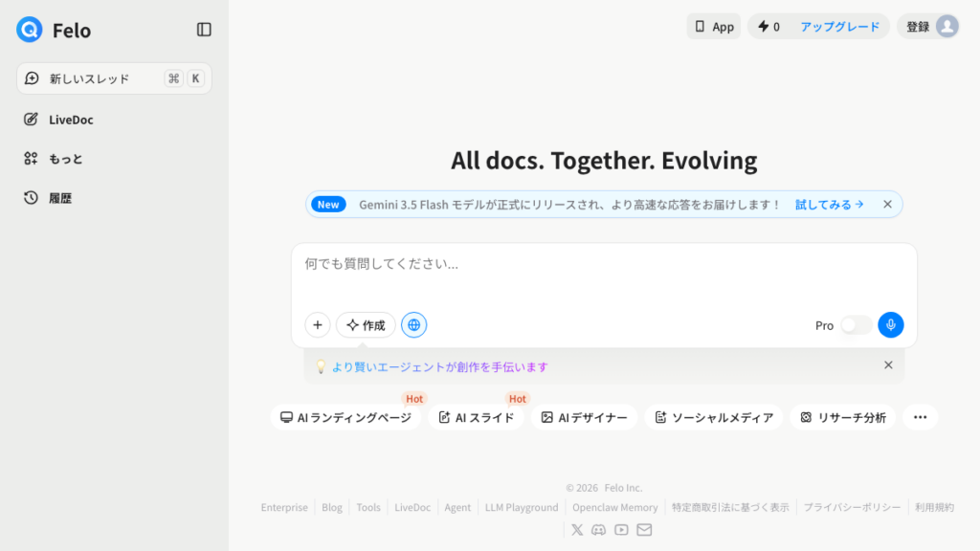This screenshot has width=980, height=551.
Task: Select AI ランディングページ chip
Action: coord(345,417)
